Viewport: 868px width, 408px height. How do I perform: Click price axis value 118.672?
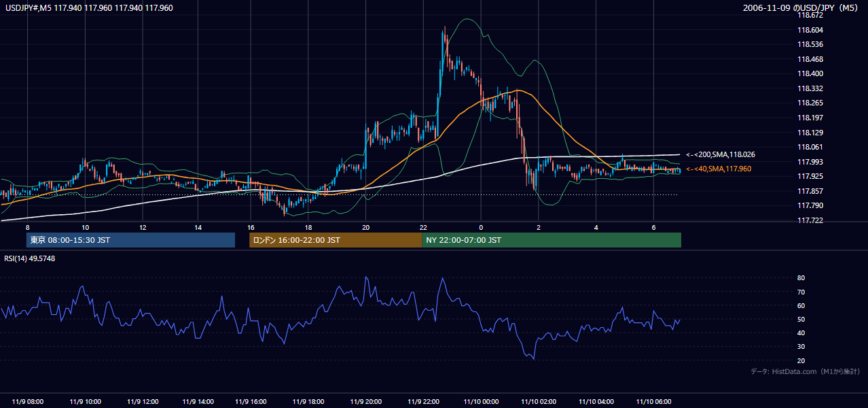810,15
